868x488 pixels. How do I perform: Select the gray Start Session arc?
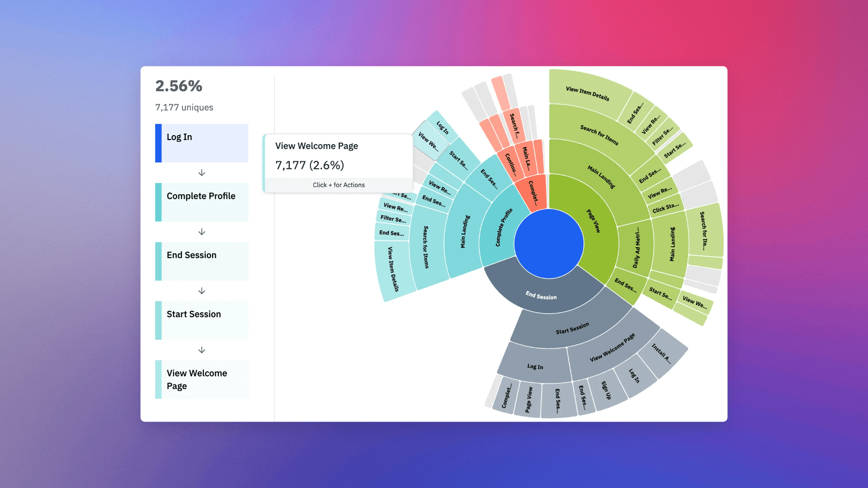pyautogui.click(x=572, y=328)
